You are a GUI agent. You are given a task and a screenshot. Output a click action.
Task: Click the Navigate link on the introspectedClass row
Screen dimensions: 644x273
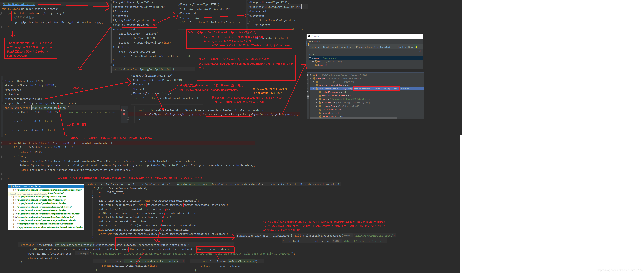click(405, 89)
